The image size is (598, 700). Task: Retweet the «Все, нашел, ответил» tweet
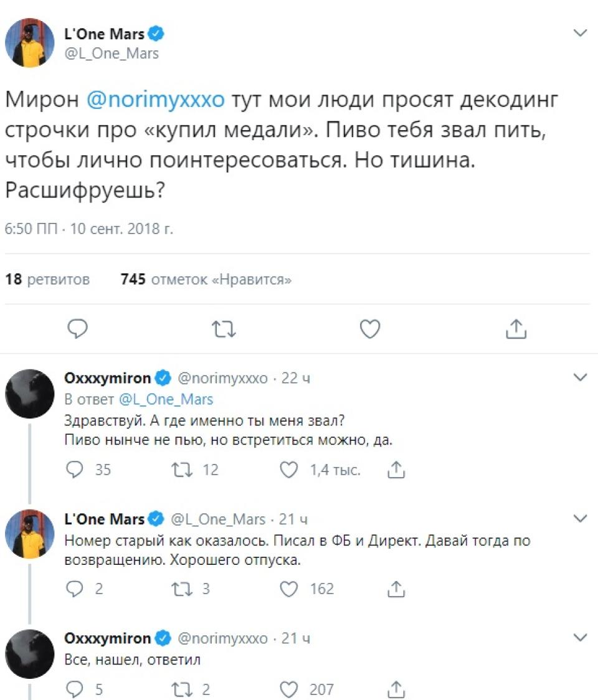pos(183,690)
